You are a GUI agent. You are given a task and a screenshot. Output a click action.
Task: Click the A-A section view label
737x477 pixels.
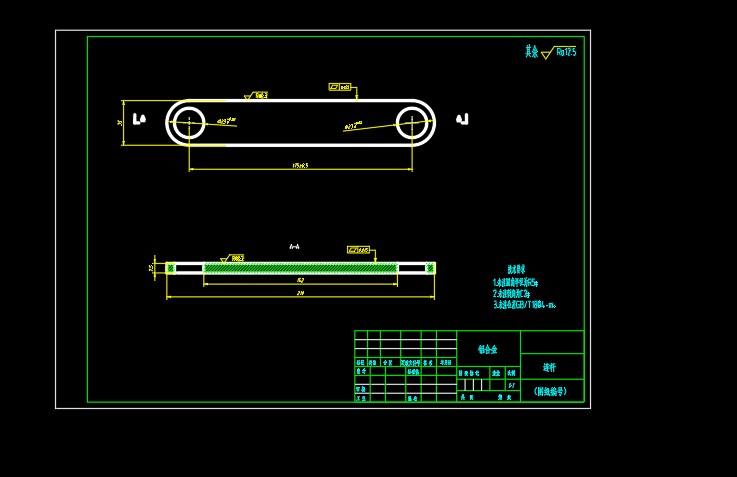coord(294,246)
